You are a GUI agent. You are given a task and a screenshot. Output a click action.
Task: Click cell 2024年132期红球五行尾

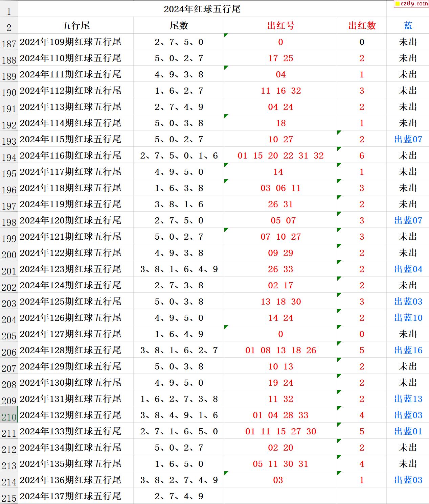click(76, 415)
